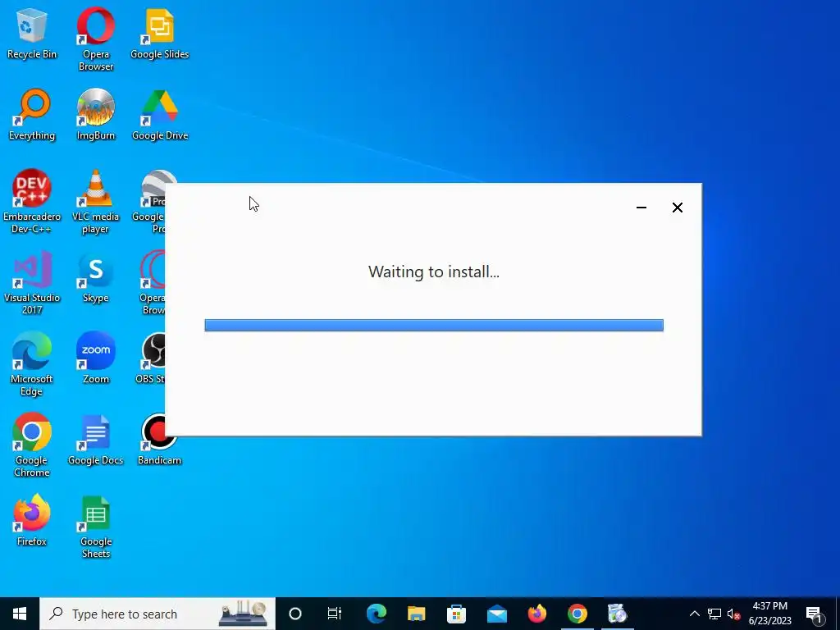The image size is (840, 630).
Task: Click the Waiting to install text
Action: click(x=434, y=272)
